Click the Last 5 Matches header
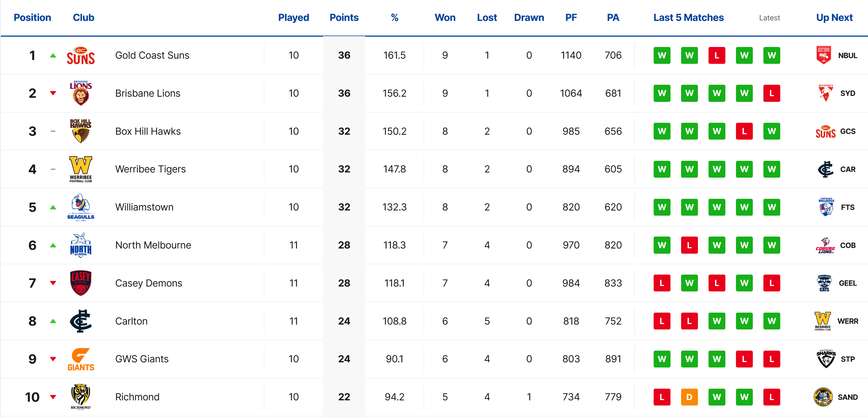The height and width of the screenshot is (418, 868). tap(688, 17)
